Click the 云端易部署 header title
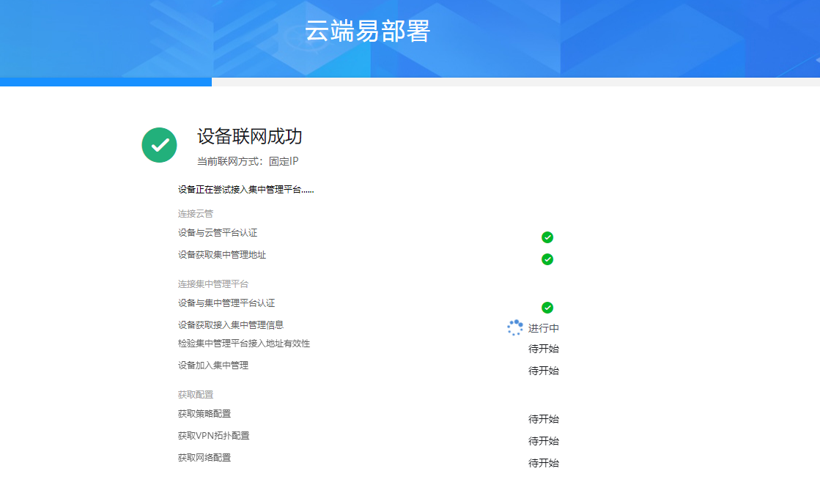Image resolution: width=820 pixels, height=504 pixels. (367, 31)
